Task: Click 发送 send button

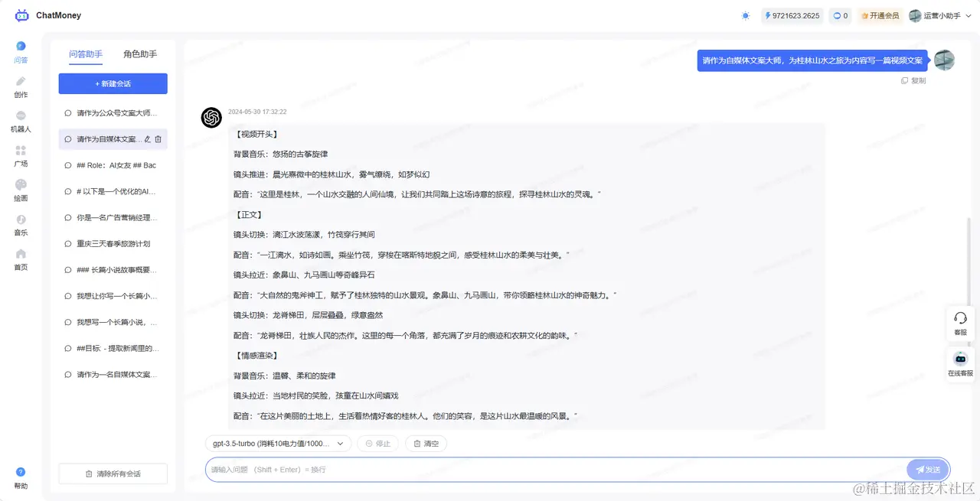Action: click(927, 470)
